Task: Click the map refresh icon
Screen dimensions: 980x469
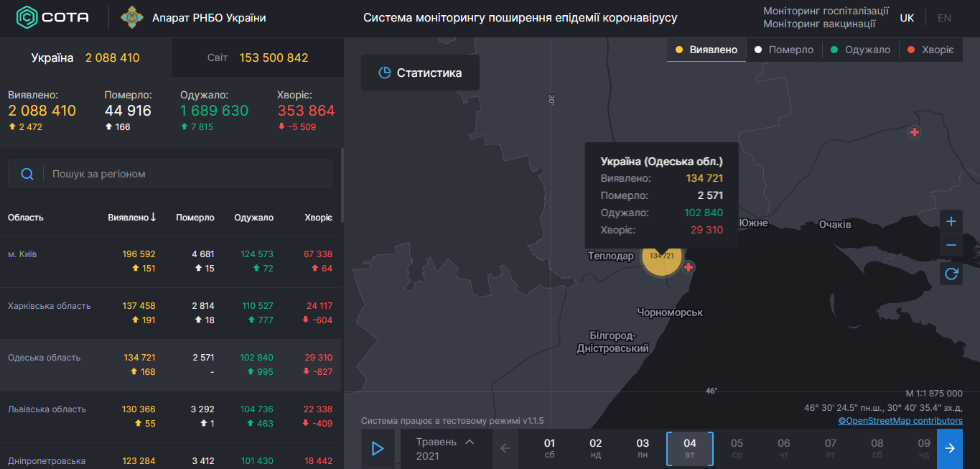Action: coord(951,273)
